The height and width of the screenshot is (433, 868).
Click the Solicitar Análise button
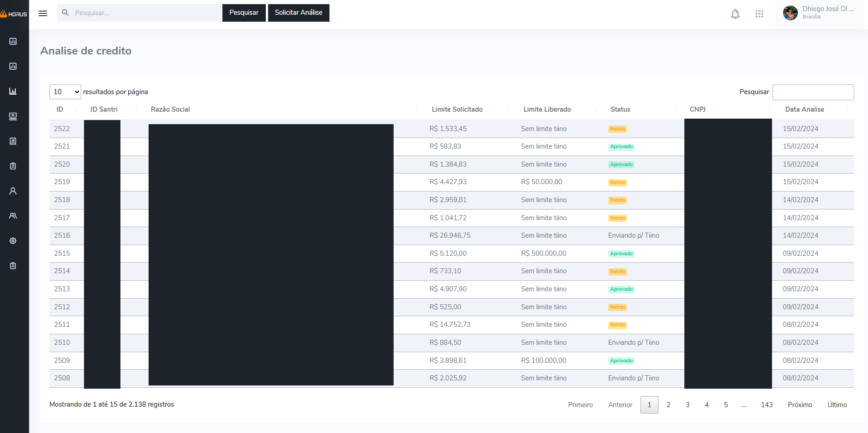coord(299,12)
